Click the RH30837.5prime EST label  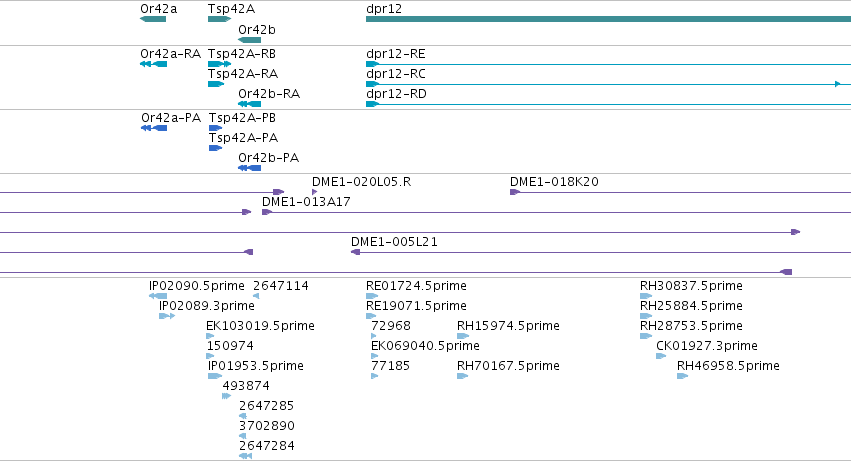(691, 286)
